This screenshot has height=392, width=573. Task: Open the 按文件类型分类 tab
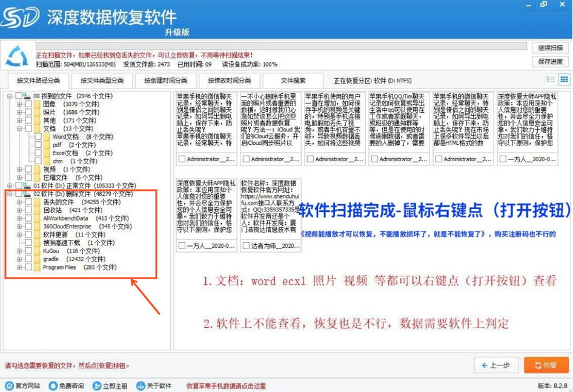coord(101,80)
